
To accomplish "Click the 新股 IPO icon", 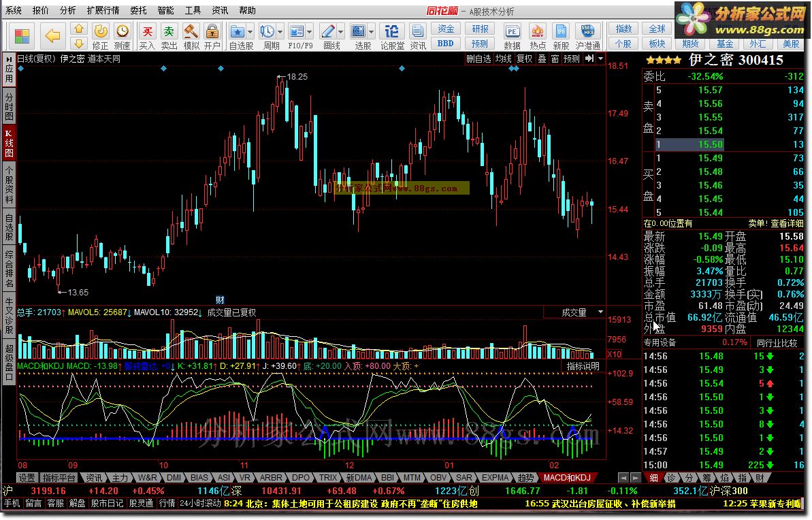I will 561,31.
